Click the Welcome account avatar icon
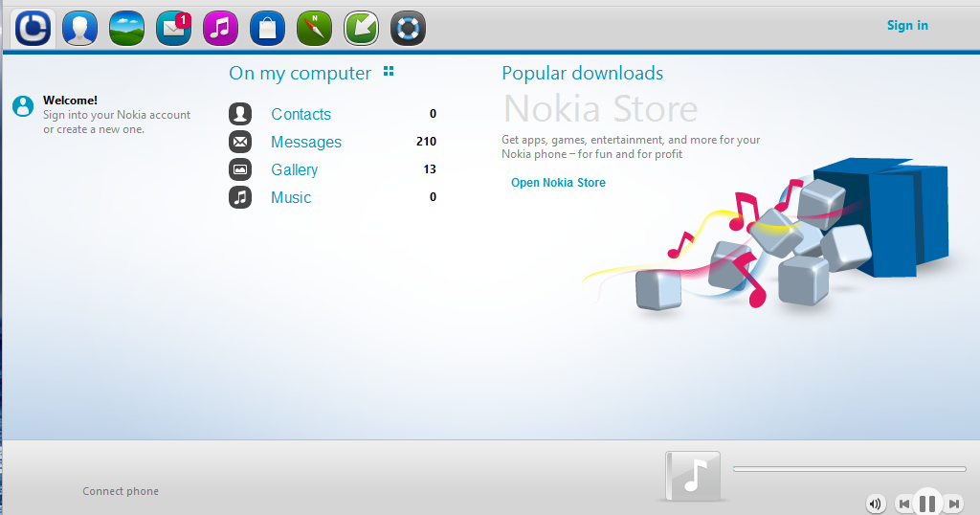The width and height of the screenshot is (980, 515). click(x=23, y=106)
